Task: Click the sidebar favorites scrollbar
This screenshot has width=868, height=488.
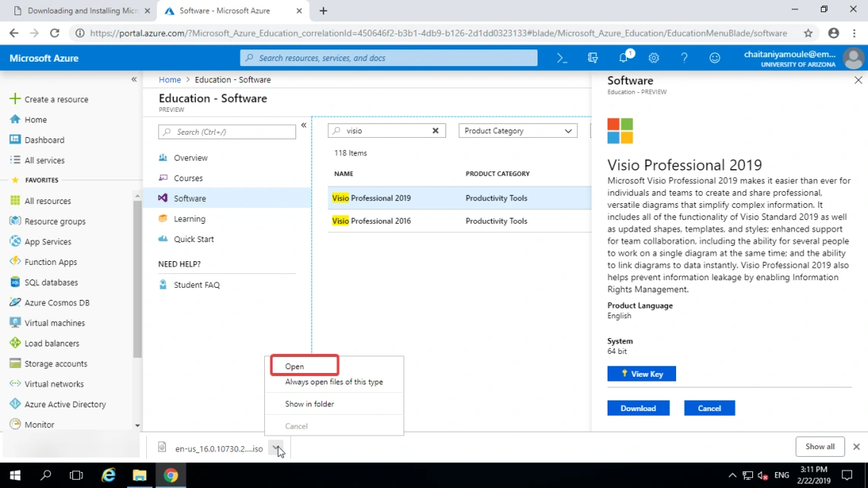Action: pos(137,279)
